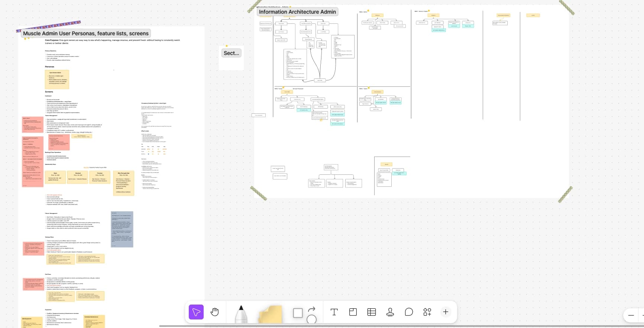Insert a table with the Table tool
The width and height of the screenshot is (644, 328).
(372, 312)
